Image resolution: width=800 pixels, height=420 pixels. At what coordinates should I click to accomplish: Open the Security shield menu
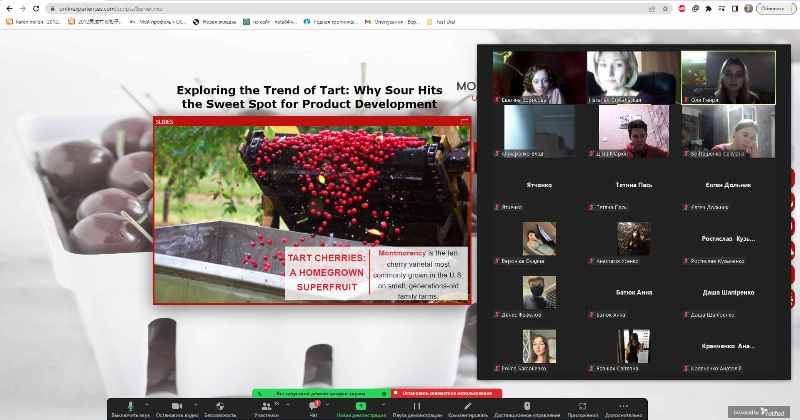coord(220,409)
